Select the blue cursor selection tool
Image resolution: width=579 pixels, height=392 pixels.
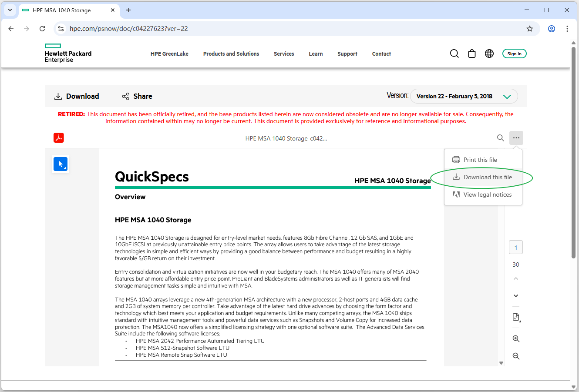point(61,164)
